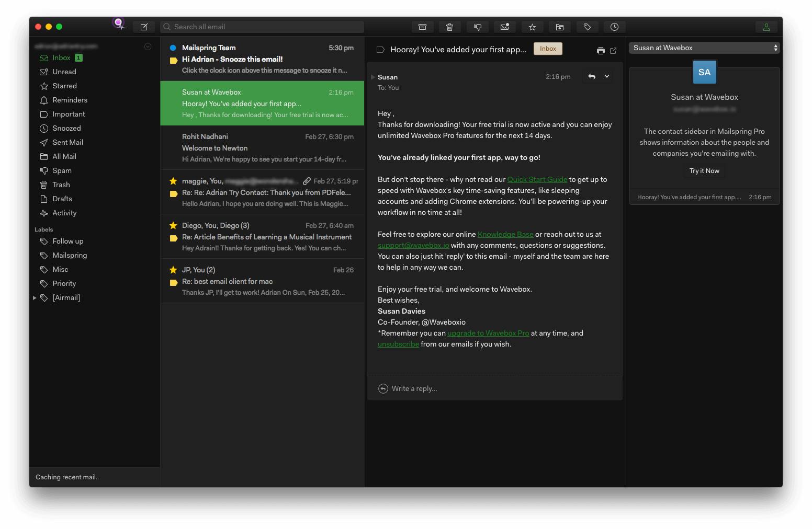Toggle the contact sidebar person icon
The width and height of the screenshot is (812, 529).
point(766,27)
